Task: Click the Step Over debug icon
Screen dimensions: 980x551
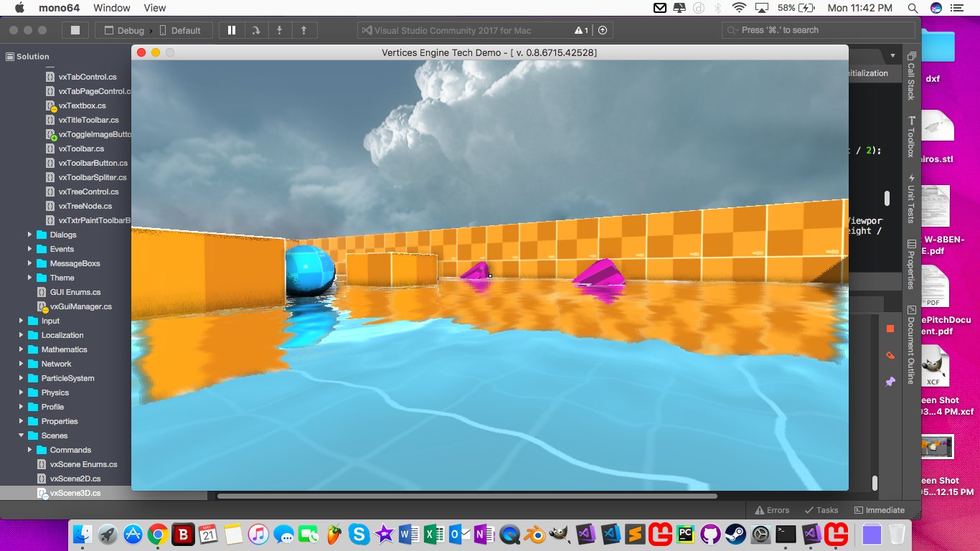Action: tap(255, 30)
